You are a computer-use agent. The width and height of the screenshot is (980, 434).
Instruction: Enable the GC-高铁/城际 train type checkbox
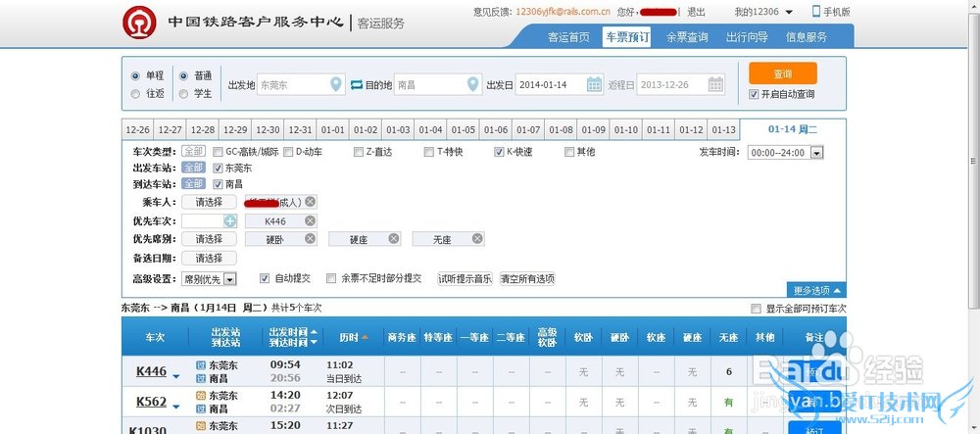pyautogui.click(x=218, y=152)
